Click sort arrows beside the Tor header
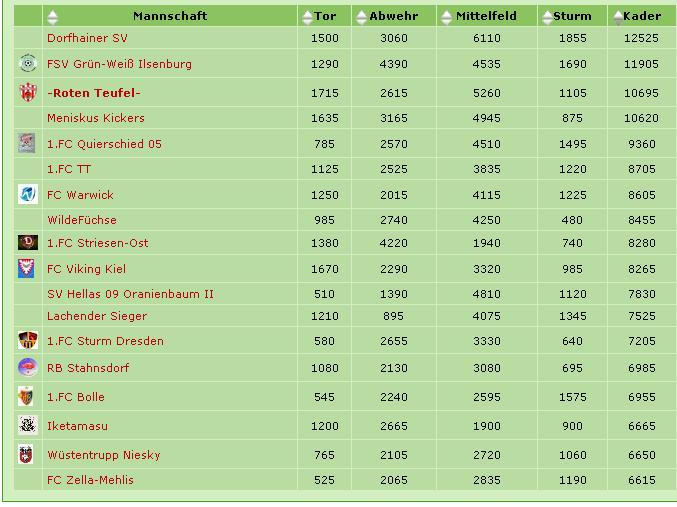 pos(306,17)
